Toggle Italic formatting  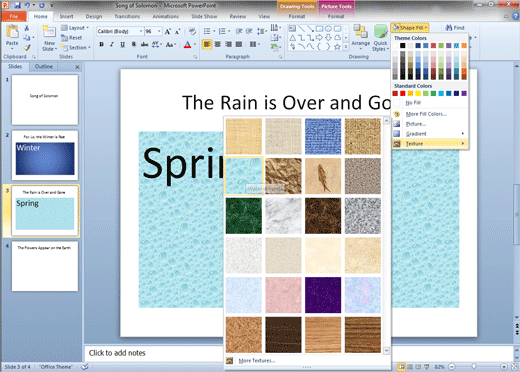(x=112, y=44)
